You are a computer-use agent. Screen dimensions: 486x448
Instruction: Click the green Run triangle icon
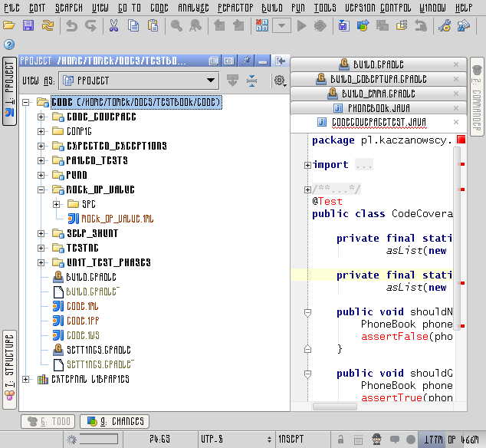[x=301, y=26]
